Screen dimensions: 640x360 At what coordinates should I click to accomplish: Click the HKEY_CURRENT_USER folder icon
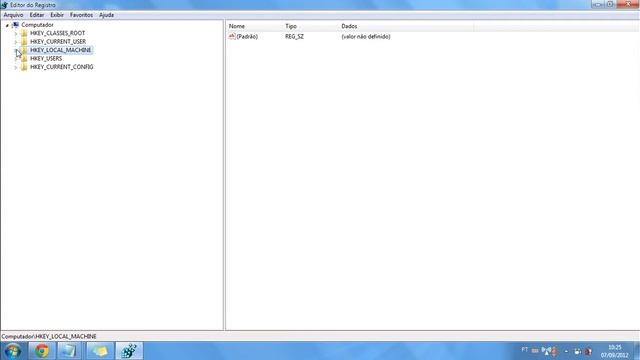pos(24,42)
